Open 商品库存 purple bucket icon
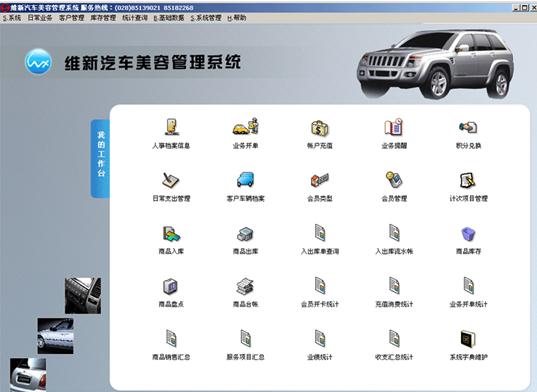 click(x=468, y=234)
